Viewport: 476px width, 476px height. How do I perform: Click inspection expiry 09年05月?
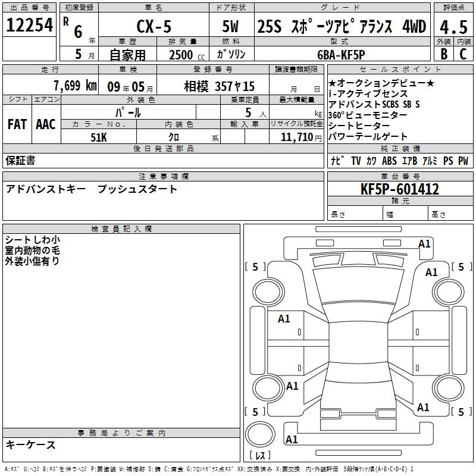click(130, 87)
